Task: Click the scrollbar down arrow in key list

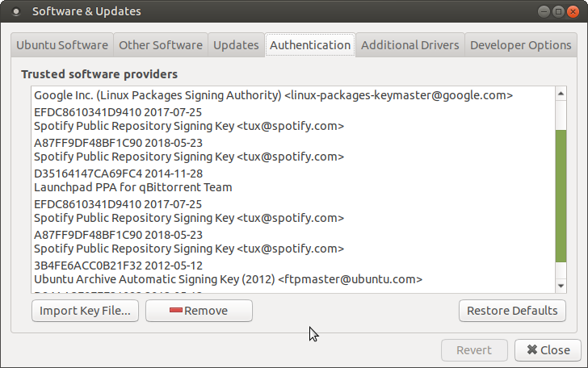Action: [x=561, y=286]
